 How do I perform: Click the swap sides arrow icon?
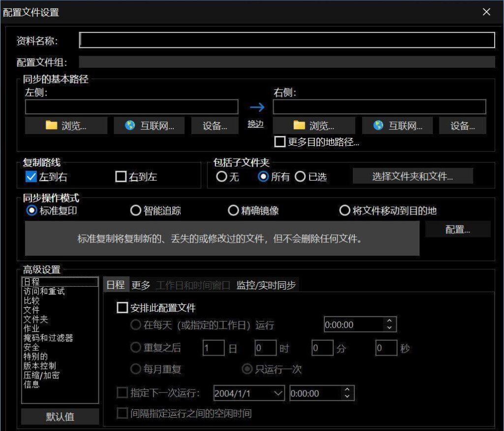click(x=256, y=107)
